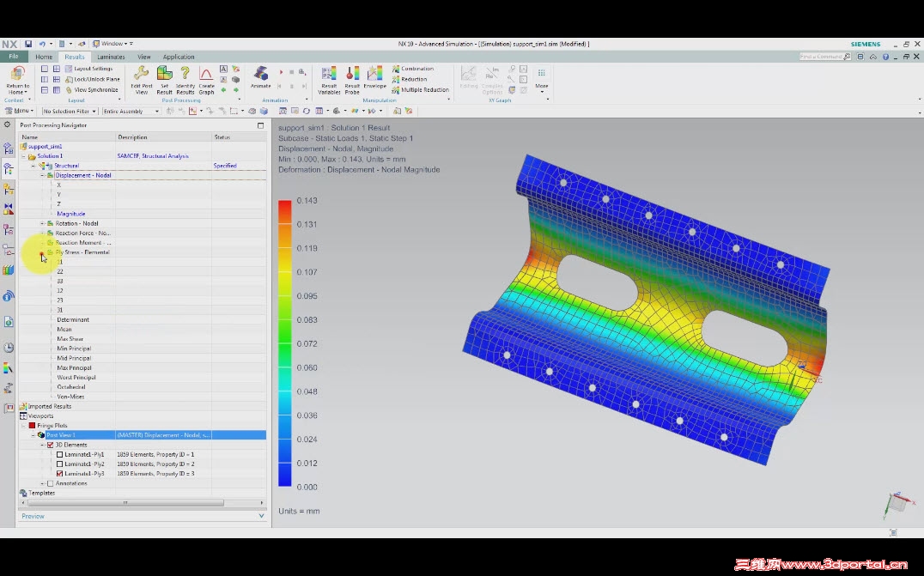Click the Description column header

163,137
